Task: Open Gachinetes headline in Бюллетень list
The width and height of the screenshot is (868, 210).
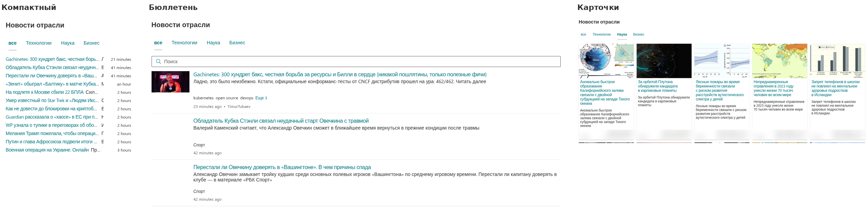Action: pyautogui.click(x=340, y=75)
